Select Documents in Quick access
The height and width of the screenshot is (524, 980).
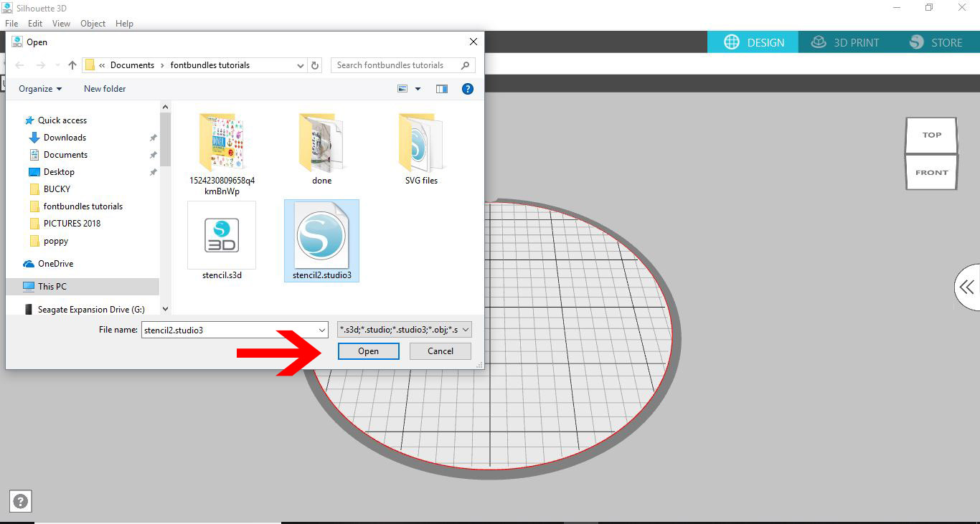click(65, 155)
